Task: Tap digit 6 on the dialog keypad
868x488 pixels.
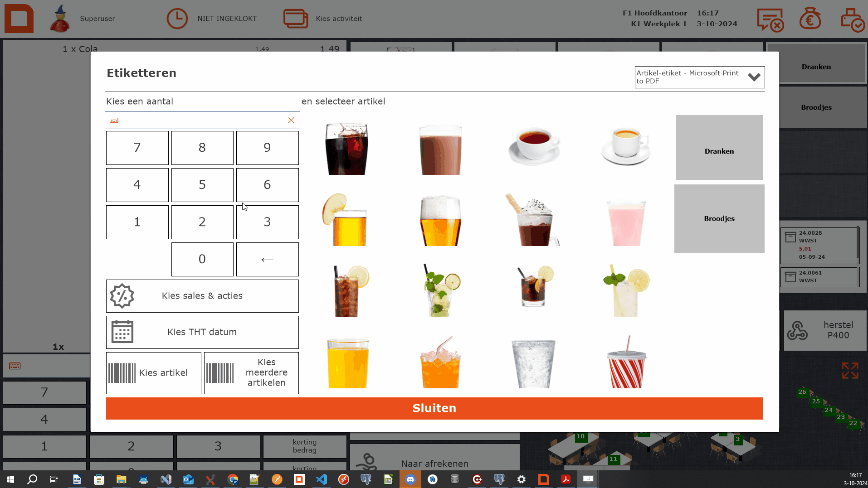Action: (268, 185)
